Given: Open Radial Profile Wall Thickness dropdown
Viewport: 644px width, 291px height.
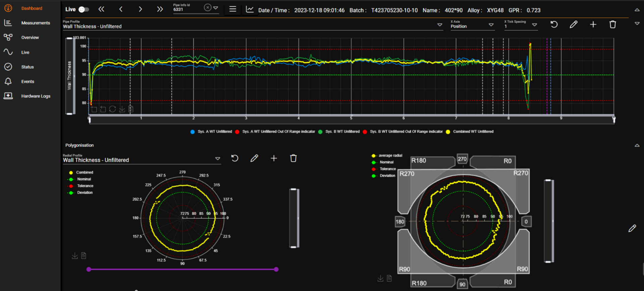Looking at the screenshot, I should 218,158.
